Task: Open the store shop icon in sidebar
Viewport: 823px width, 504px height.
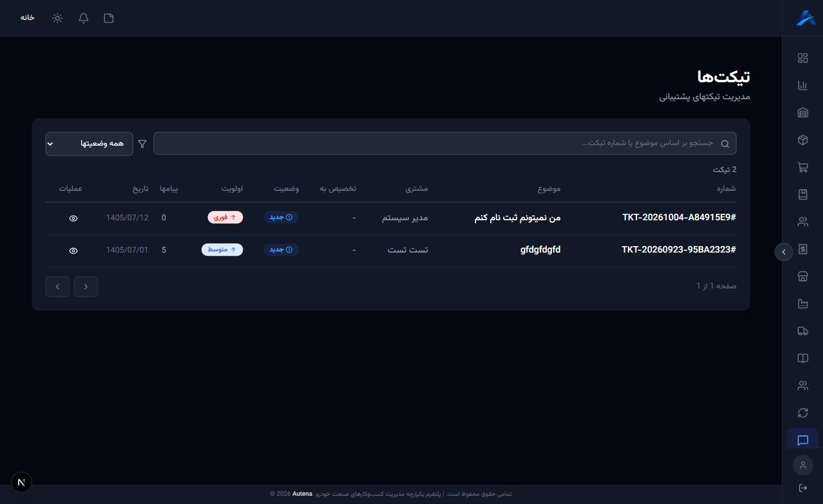Action: (x=802, y=276)
